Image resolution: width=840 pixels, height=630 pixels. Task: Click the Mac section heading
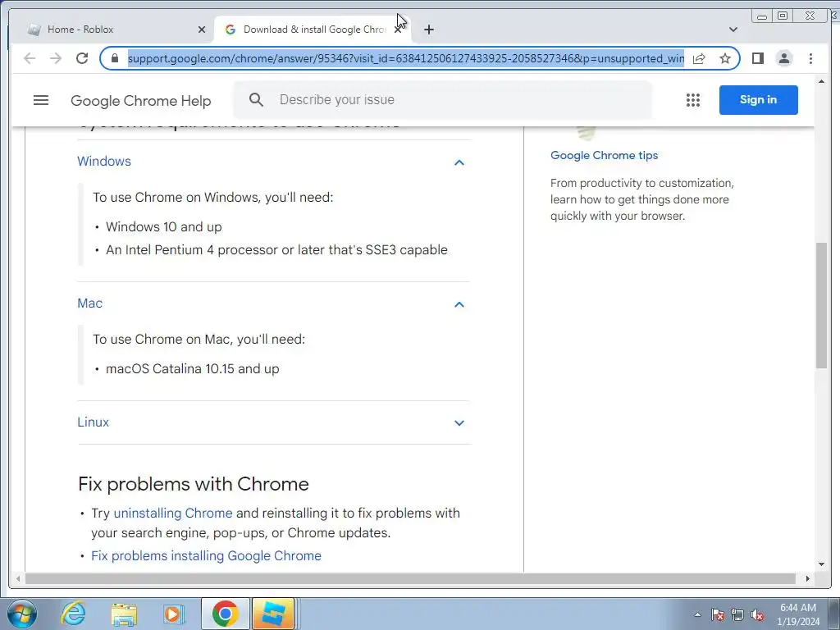(89, 304)
